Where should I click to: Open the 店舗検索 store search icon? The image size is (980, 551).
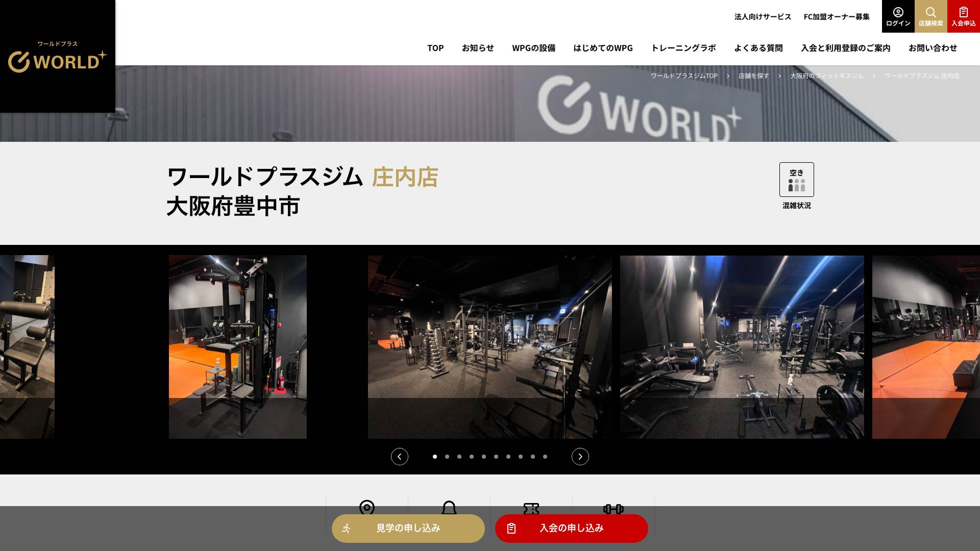click(x=930, y=16)
